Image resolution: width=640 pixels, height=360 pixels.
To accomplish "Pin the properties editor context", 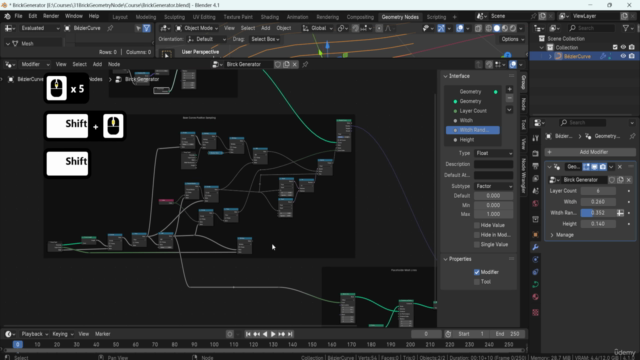I will pos(632,136).
